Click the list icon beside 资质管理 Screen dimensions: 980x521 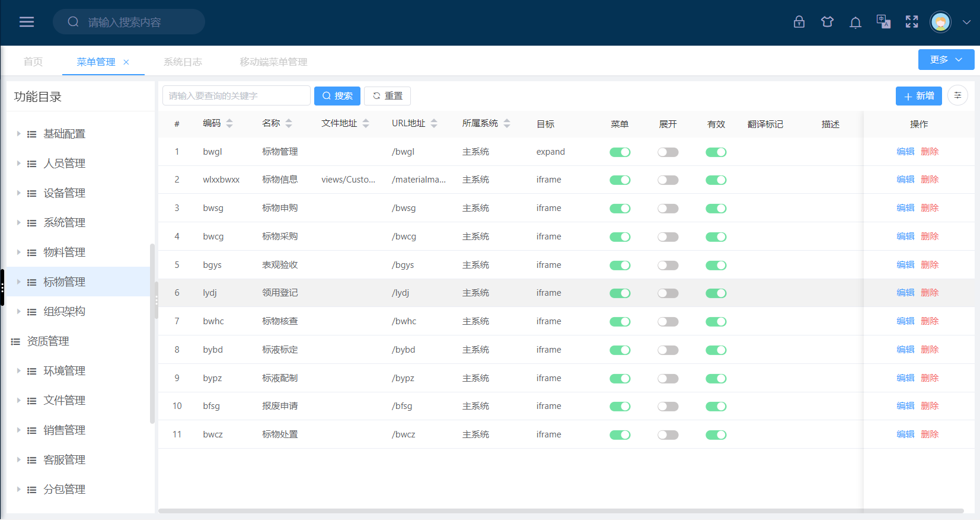click(x=15, y=342)
